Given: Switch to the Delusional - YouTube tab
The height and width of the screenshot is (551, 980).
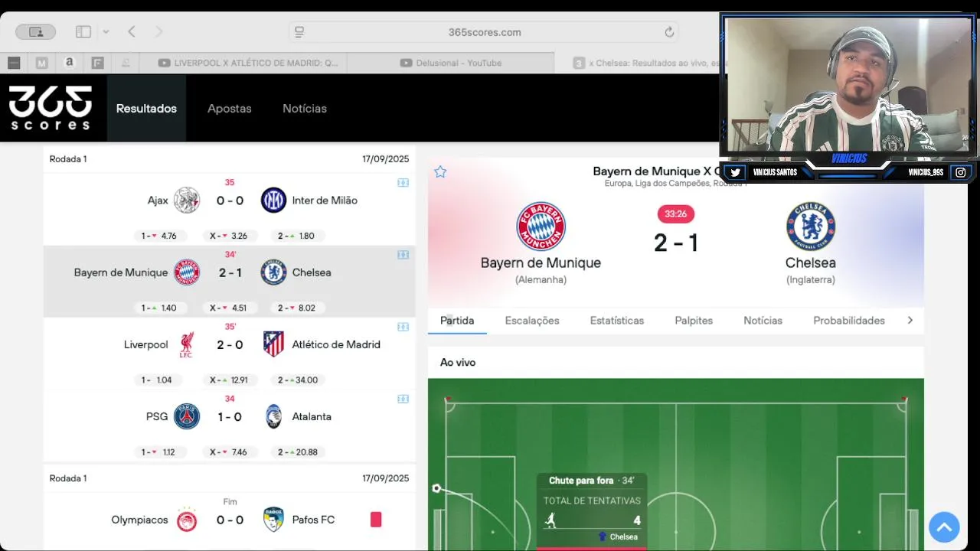Looking at the screenshot, I should (x=450, y=63).
